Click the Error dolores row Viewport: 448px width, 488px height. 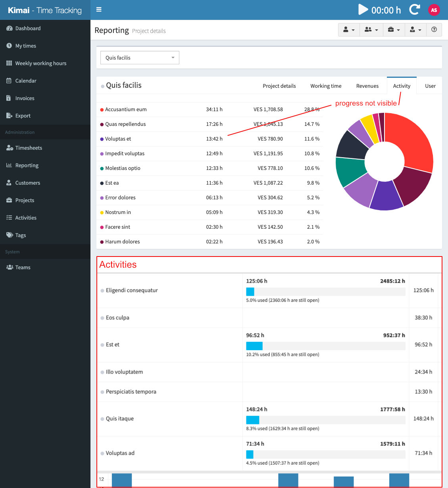click(210, 197)
